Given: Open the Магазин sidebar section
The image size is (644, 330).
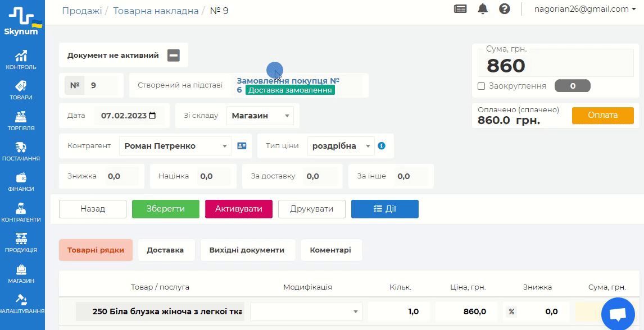Looking at the screenshot, I should click(22, 274).
